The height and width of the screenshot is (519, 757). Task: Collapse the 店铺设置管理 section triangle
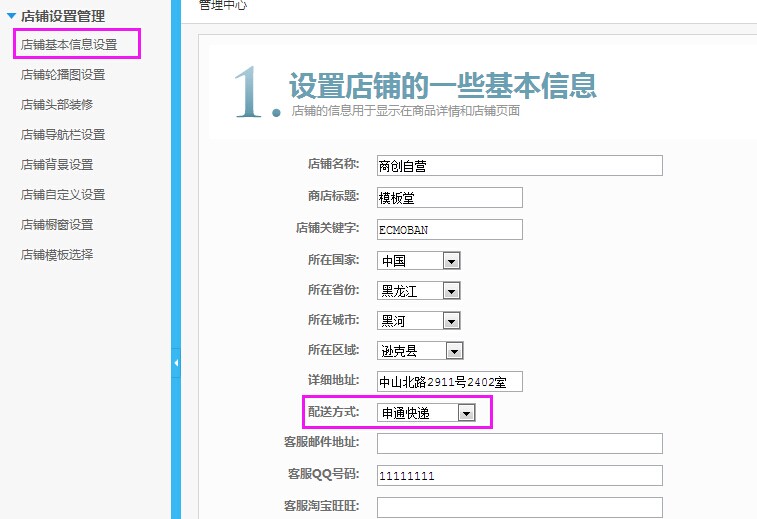(12, 16)
